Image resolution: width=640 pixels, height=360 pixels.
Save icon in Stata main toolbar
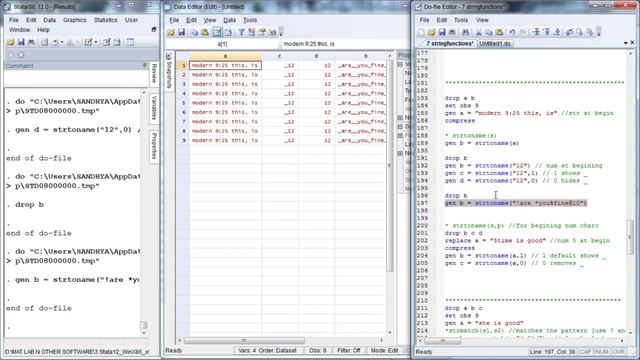click(x=21, y=42)
